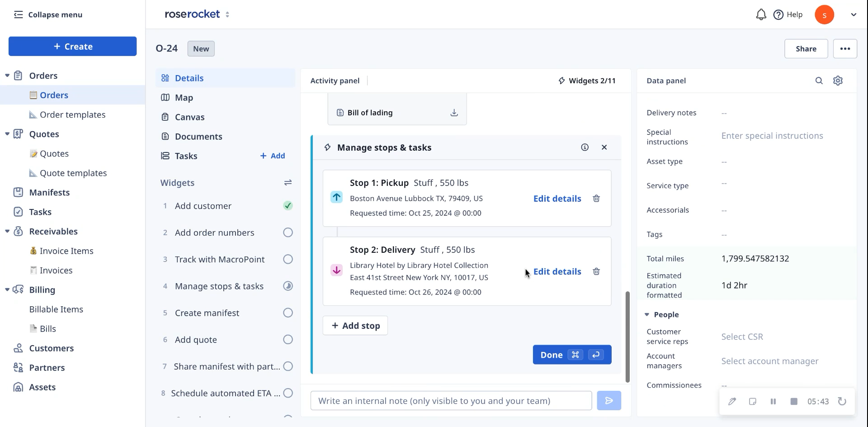
Task: Download the Bill of lading document
Action: click(454, 113)
